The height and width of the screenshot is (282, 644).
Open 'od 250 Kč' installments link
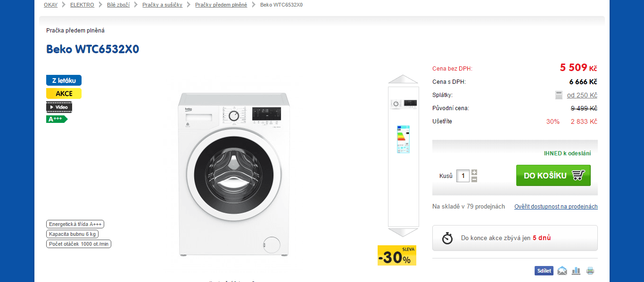coord(582,95)
